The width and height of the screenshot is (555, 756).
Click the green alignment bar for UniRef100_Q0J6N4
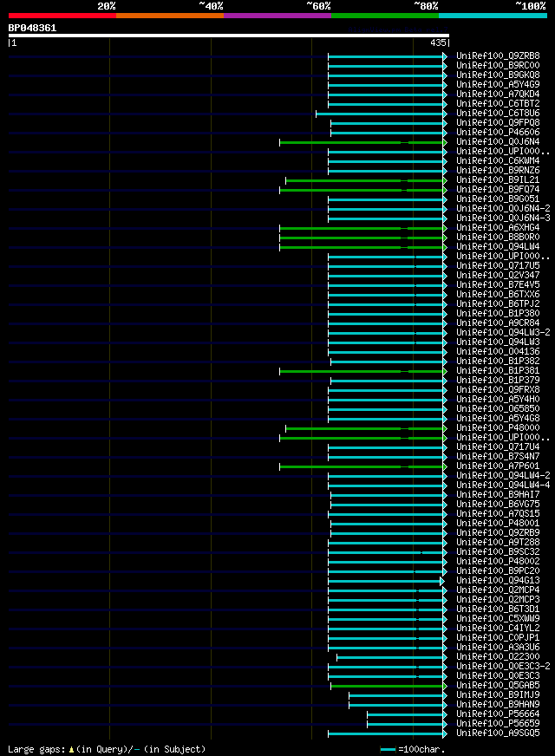(x=362, y=143)
